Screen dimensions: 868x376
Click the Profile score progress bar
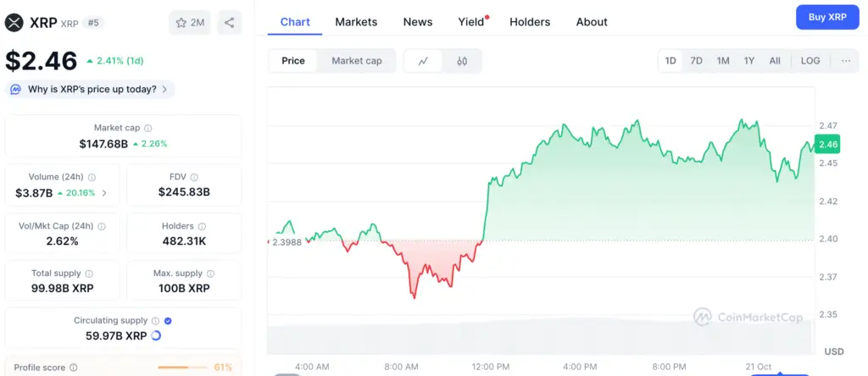tap(185, 368)
